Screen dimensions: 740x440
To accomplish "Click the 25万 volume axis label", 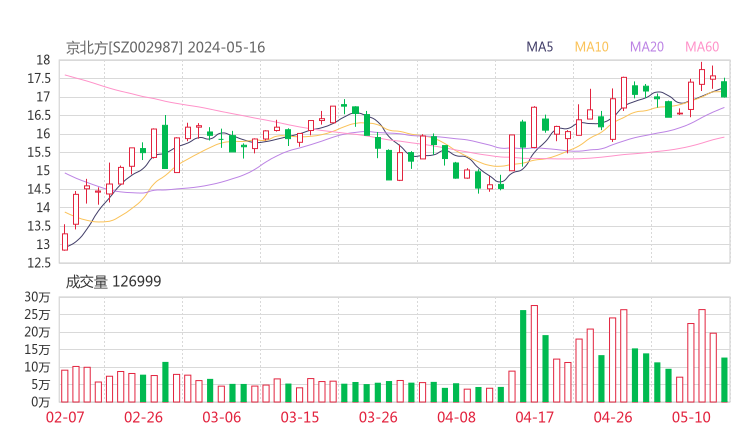I will click(x=37, y=314).
